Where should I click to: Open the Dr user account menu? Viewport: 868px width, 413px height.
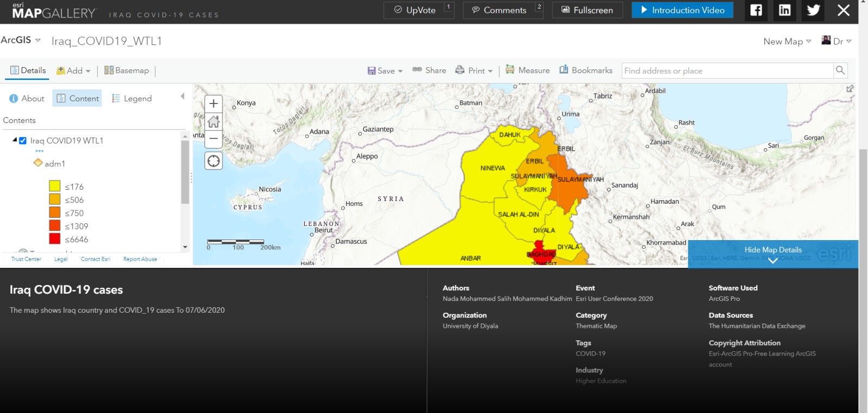tap(837, 41)
